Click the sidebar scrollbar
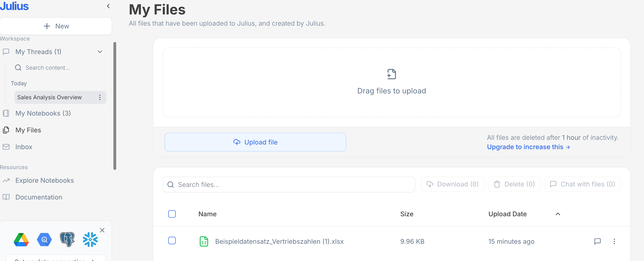This screenshot has height=261, width=644. (115, 106)
